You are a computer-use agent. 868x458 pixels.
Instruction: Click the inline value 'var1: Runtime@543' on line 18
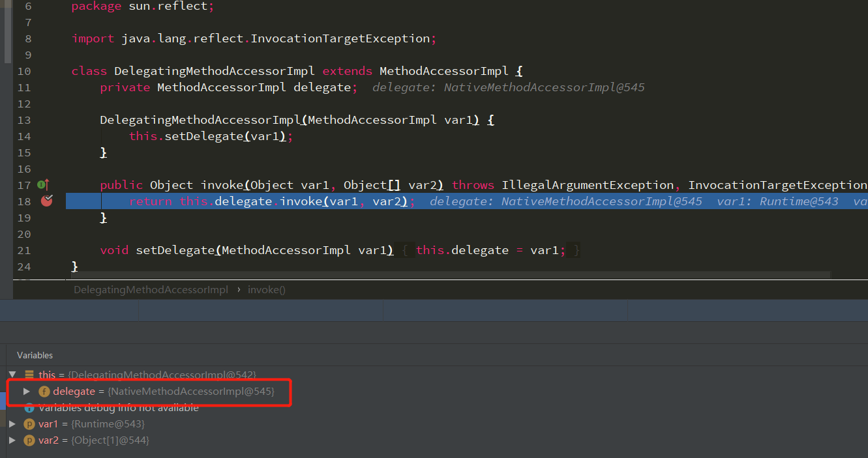pyautogui.click(x=777, y=201)
